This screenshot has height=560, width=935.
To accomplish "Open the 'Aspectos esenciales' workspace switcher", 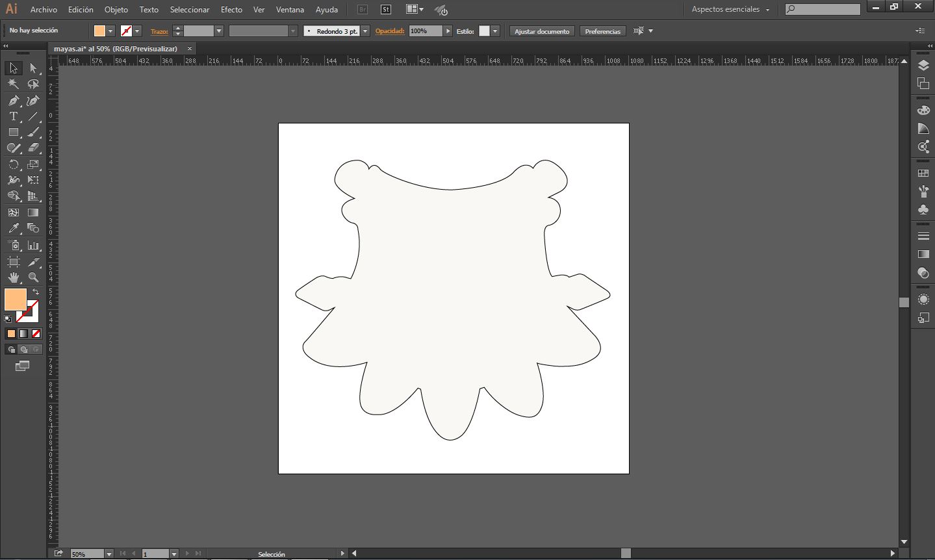I will click(730, 10).
